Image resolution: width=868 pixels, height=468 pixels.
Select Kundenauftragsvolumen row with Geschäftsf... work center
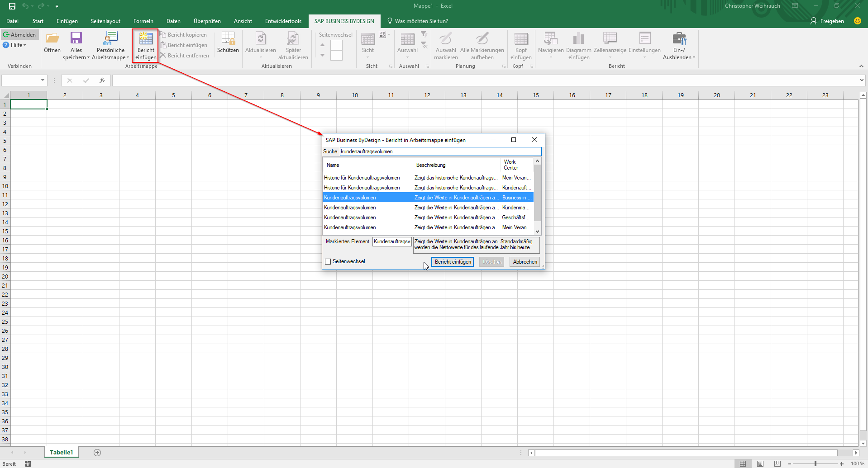pos(428,217)
